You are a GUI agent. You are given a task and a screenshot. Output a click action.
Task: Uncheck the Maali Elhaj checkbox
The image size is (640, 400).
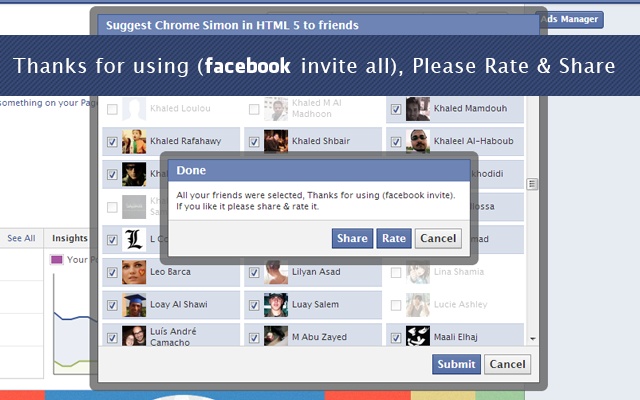click(x=396, y=338)
